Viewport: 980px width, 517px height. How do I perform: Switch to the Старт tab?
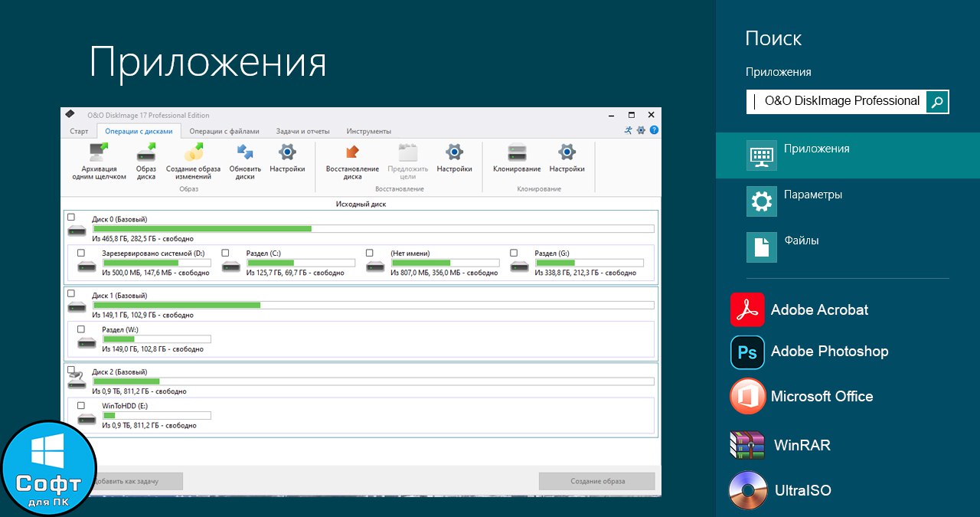(79, 131)
